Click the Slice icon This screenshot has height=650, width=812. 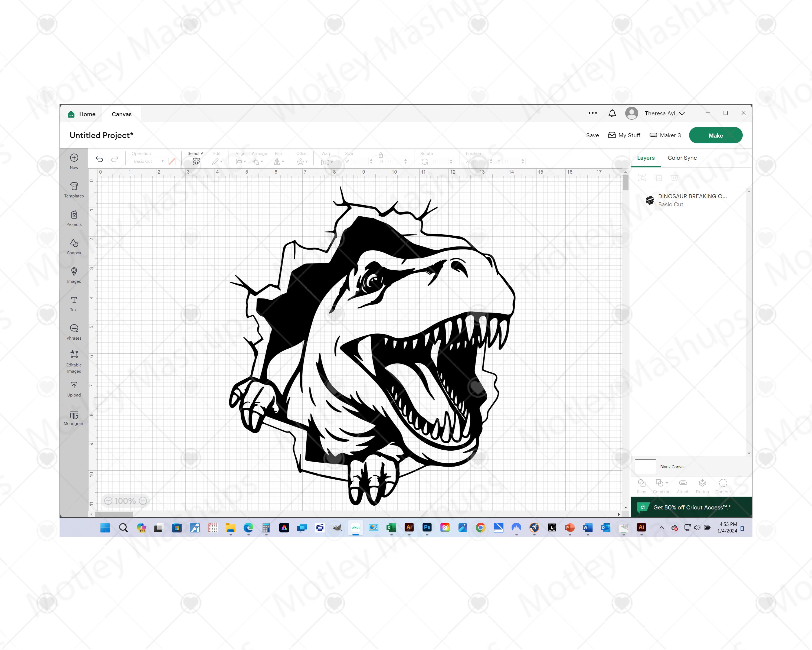click(x=641, y=483)
